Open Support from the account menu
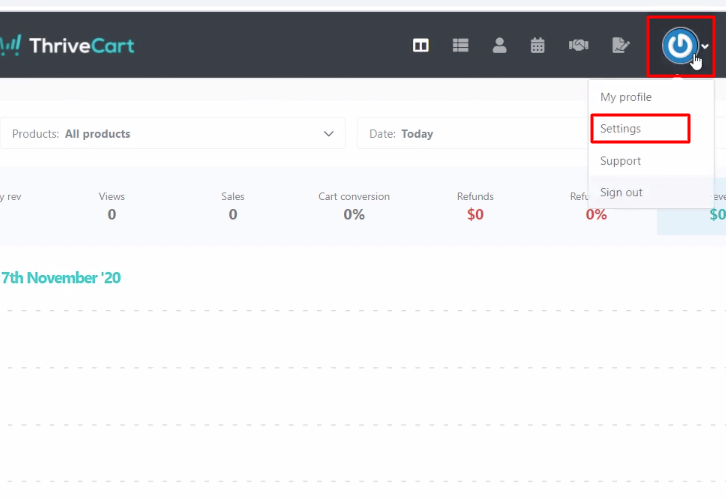The width and height of the screenshot is (726, 500). pyautogui.click(x=620, y=161)
